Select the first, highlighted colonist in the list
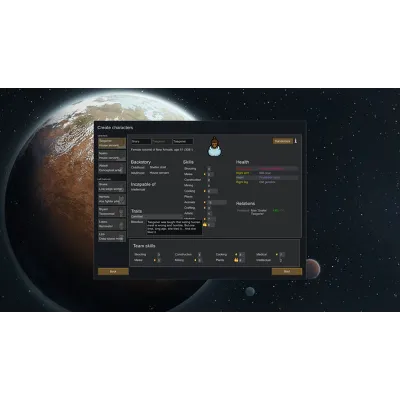 pyautogui.click(x=112, y=143)
